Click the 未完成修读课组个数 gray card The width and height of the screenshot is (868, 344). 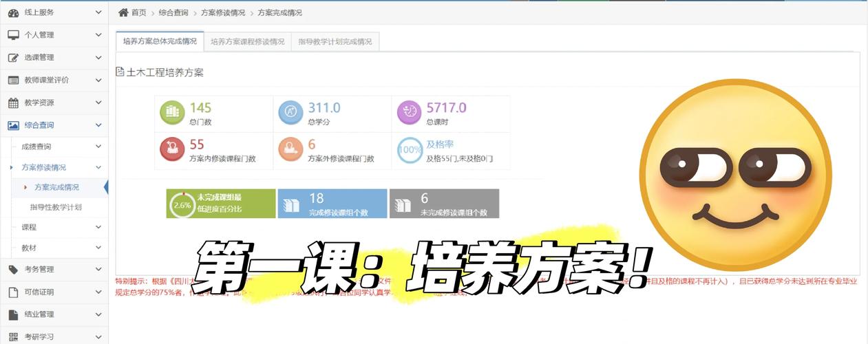pyautogui.click(x=444, y=204)
